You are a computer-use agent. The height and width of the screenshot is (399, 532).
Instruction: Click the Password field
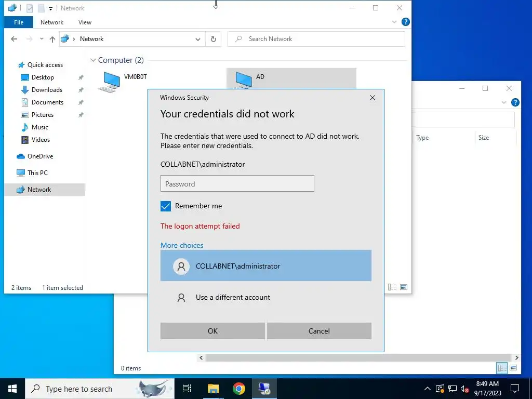[x=237, y=183]
